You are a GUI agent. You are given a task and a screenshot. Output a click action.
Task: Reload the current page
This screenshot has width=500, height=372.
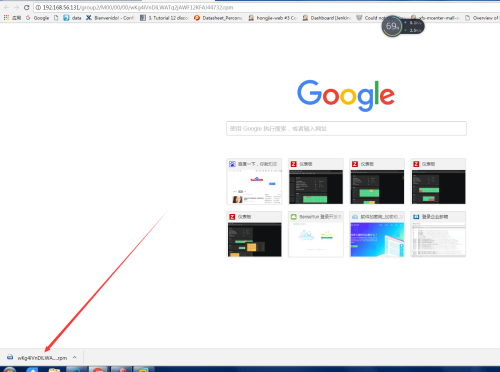27,7
